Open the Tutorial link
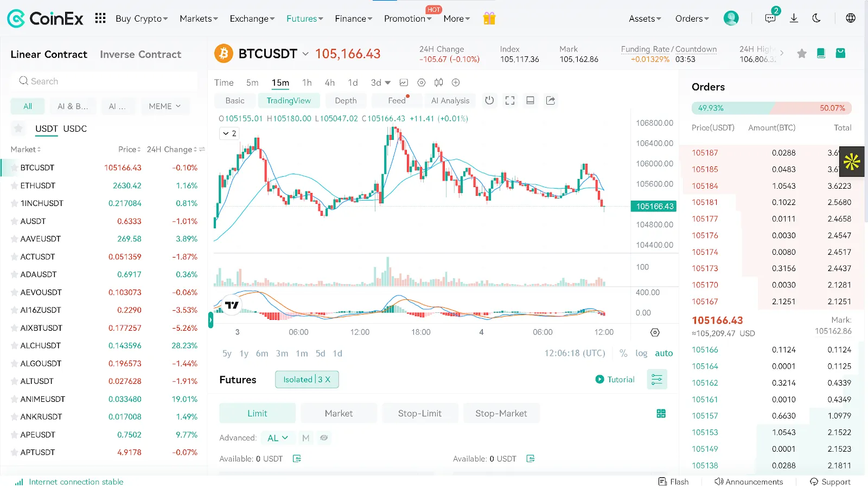 [615, 380]
